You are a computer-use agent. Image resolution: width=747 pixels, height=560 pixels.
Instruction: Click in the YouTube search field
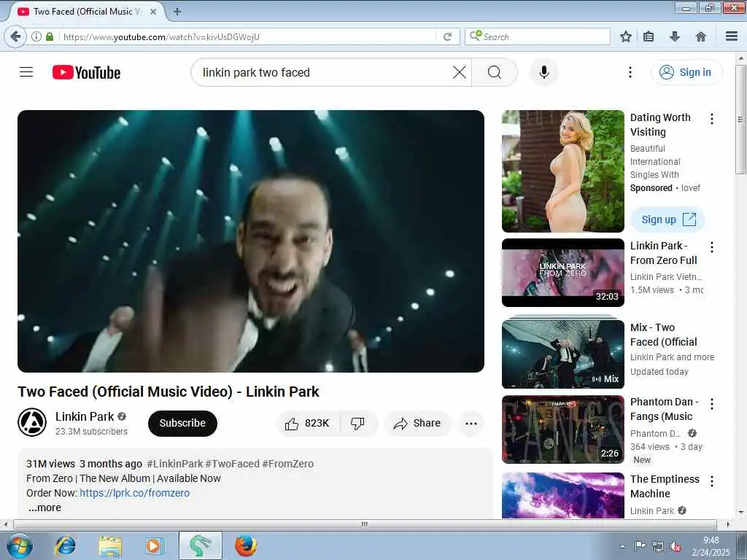point(324,72)
